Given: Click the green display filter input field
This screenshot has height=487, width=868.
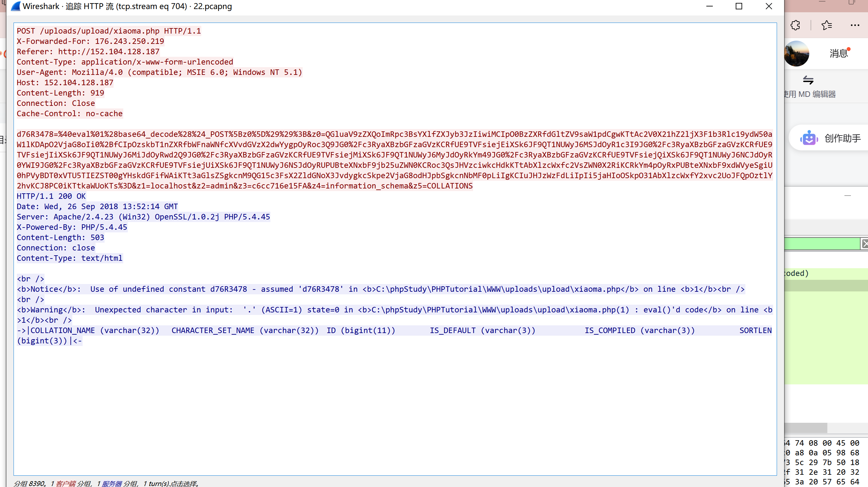Looking at the screenshot, I should coord(822,244).
